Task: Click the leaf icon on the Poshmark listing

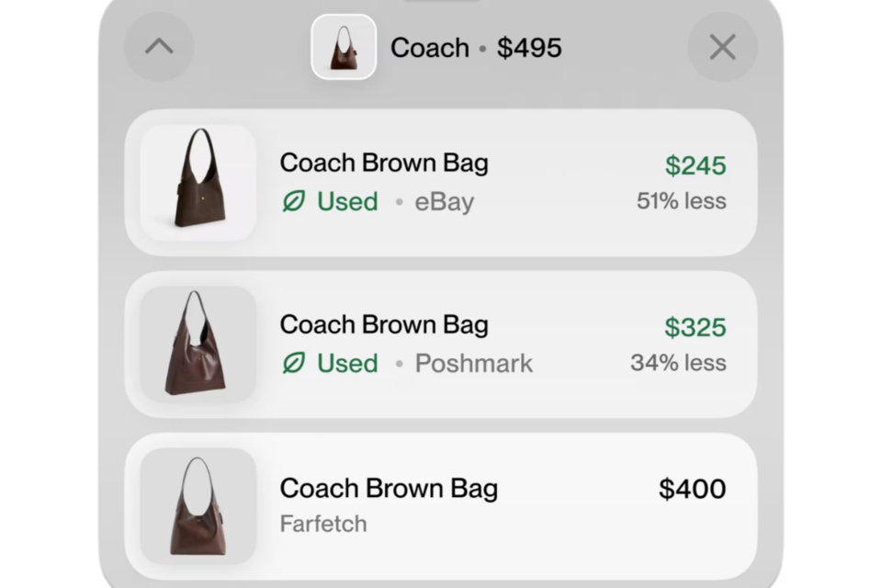Action: [293, 364]
